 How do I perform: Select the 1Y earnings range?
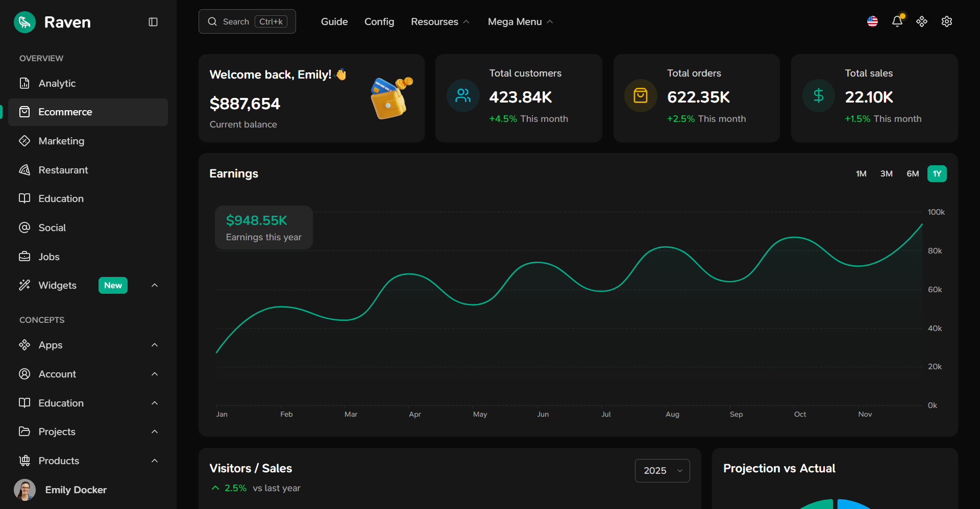pos(937,174)
